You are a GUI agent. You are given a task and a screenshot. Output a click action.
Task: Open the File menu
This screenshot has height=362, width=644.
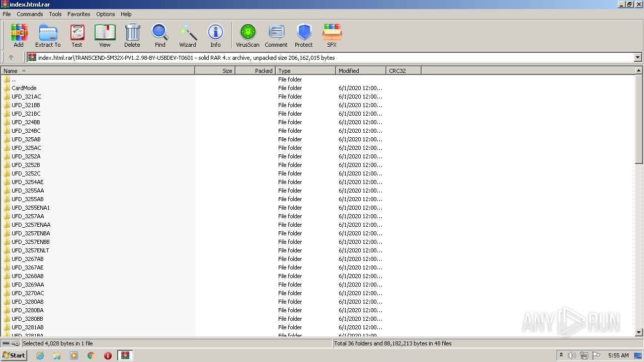[7, 14]
